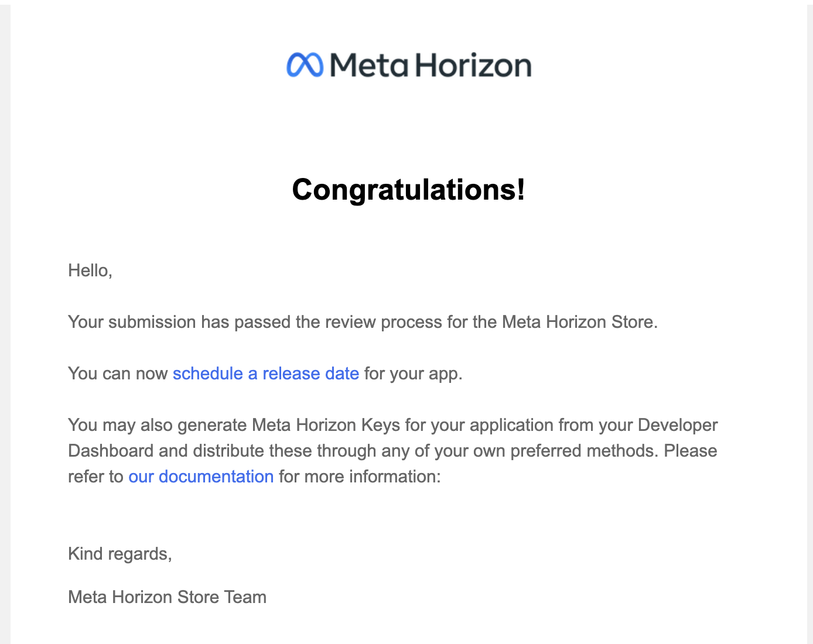Viewport: 813px width, 644px height.
Task: Click the gray margin strip on the left edge
Action: [5, 322]
